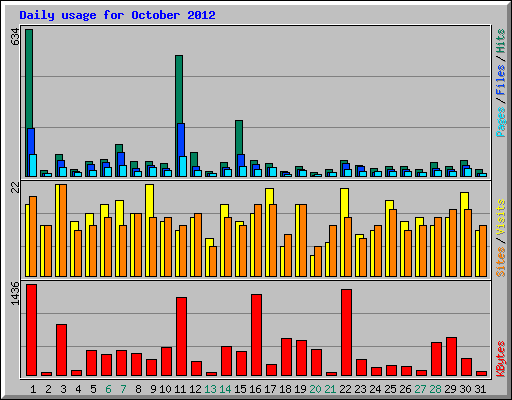This screenshot has width=512, height=400.
Task: Click day label 3 on the x-axis
Action: pyautogui.click(x=63, y=389)
